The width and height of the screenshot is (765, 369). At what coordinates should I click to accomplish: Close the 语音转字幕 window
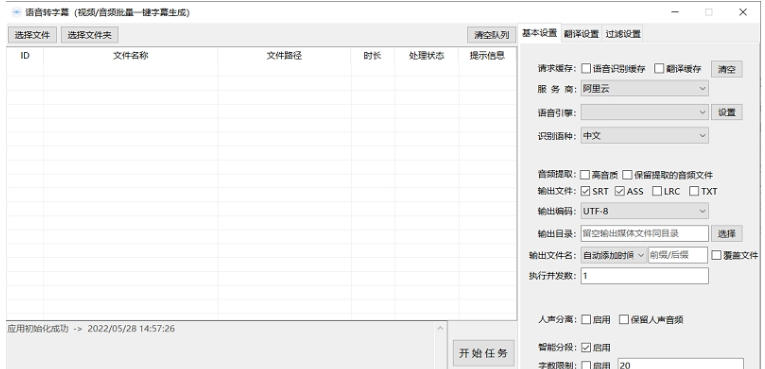[743, 12]
